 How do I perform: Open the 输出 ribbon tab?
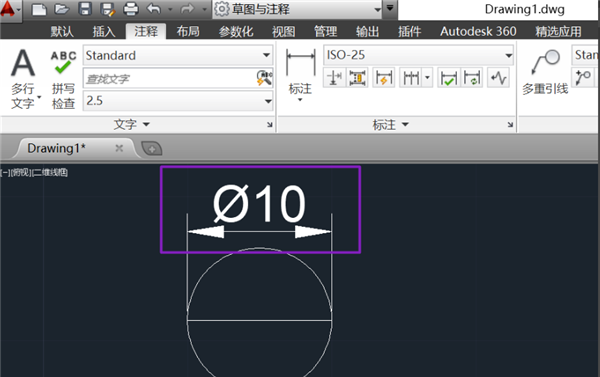(367, 31)
